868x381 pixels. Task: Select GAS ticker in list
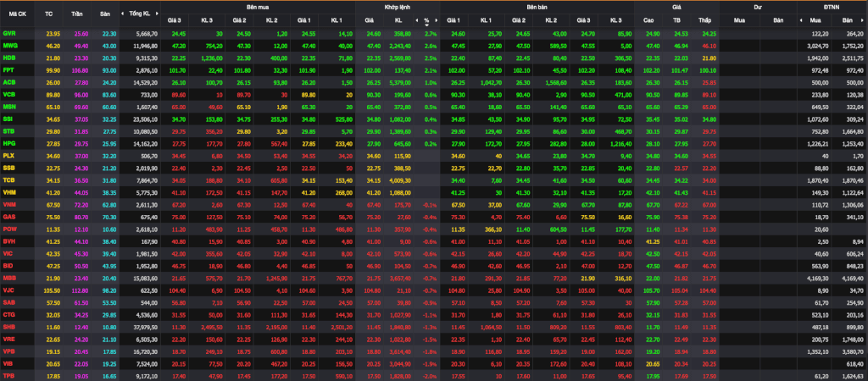click(8, 216)
